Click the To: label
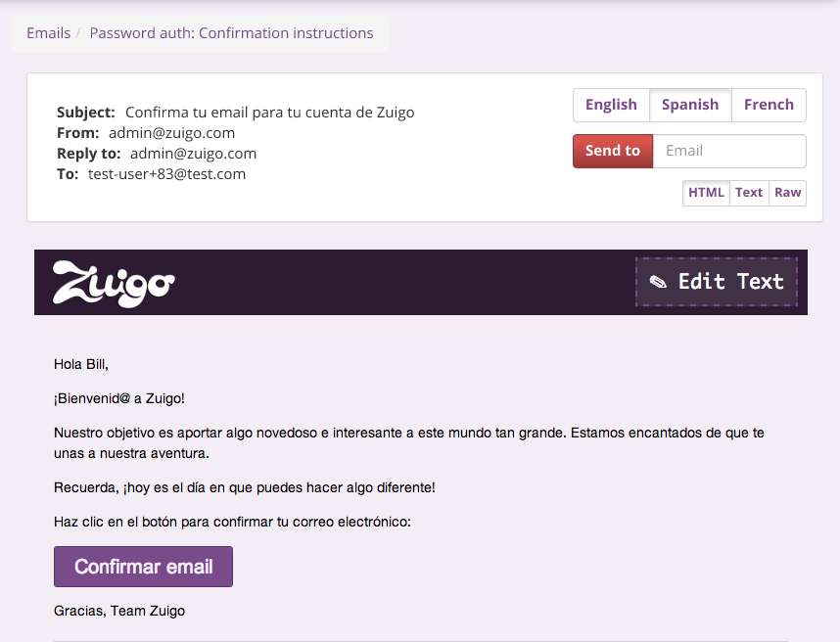The image size is (840, 642). coord(68,174)
